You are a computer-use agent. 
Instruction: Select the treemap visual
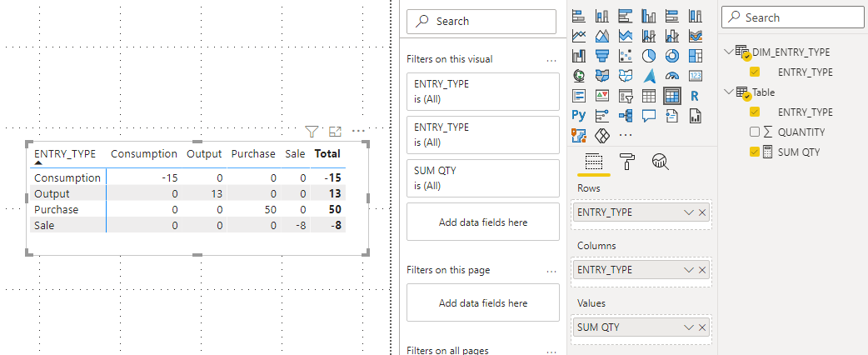click(x=696, y=56)
